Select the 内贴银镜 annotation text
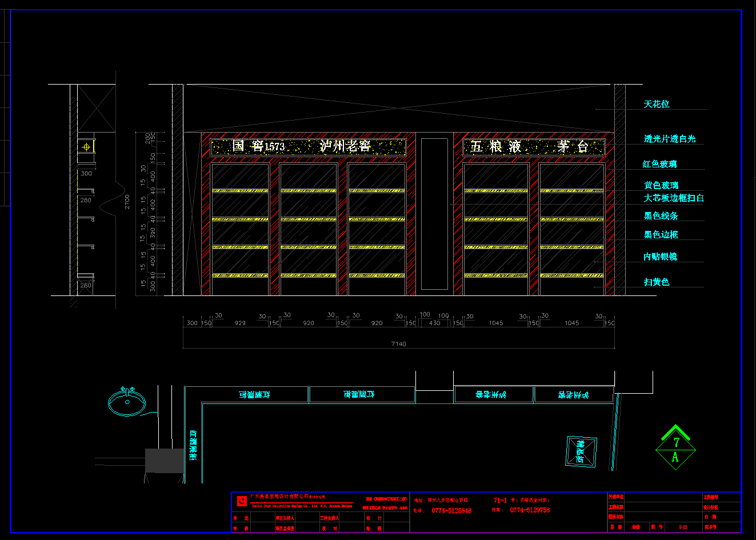 (660, 257)
